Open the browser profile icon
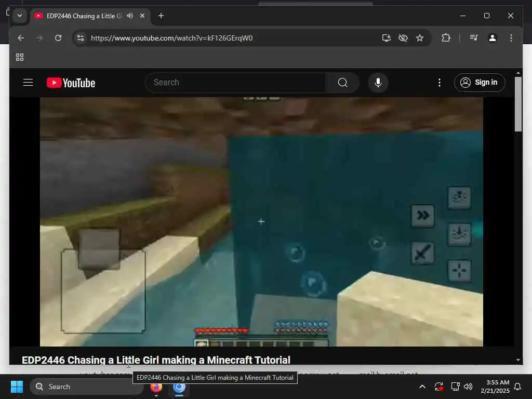Image resolution: width=532 pixels, height=399 pixels. (493, 38)
